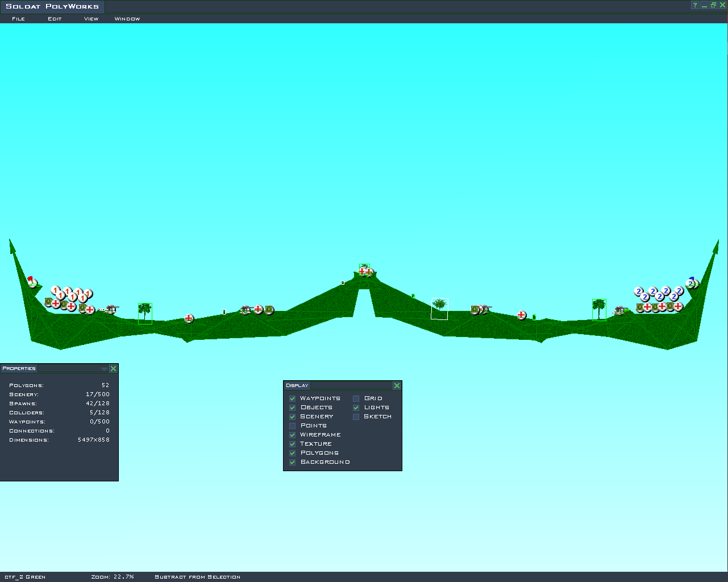
Task: Select the lone medkit spawn between left palm and gun
Action: pyautogui.click(x=189, y=318)
